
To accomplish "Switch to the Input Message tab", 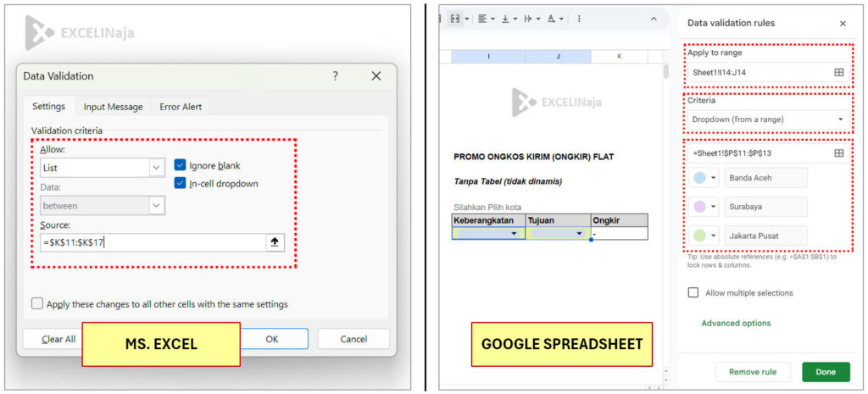I will point(113,107).
